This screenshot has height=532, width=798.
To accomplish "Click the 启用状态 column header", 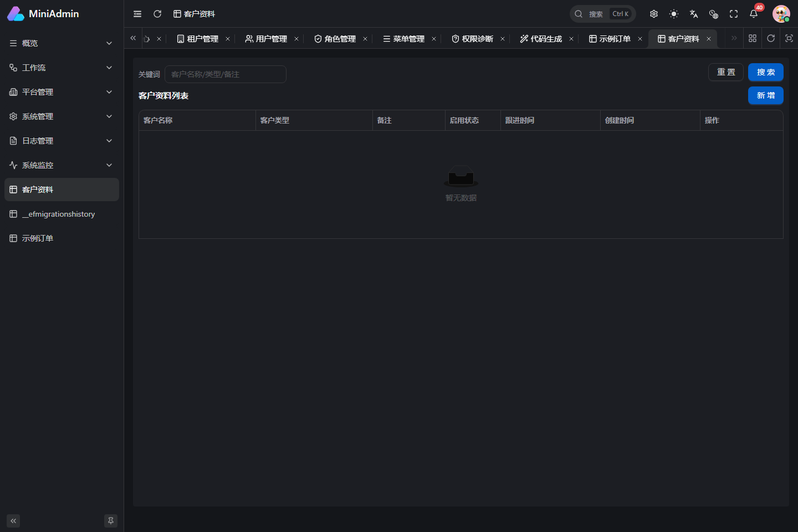I will 473,120.
